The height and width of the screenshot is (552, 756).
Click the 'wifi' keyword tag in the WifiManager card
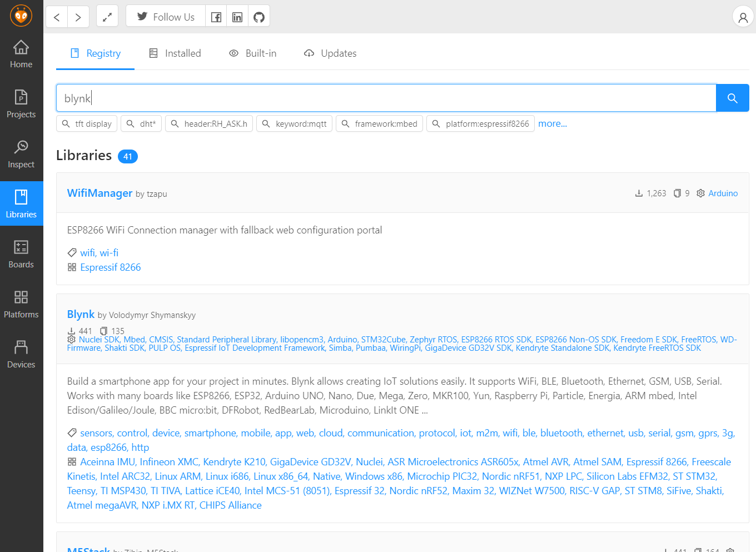tap(87, 253)
